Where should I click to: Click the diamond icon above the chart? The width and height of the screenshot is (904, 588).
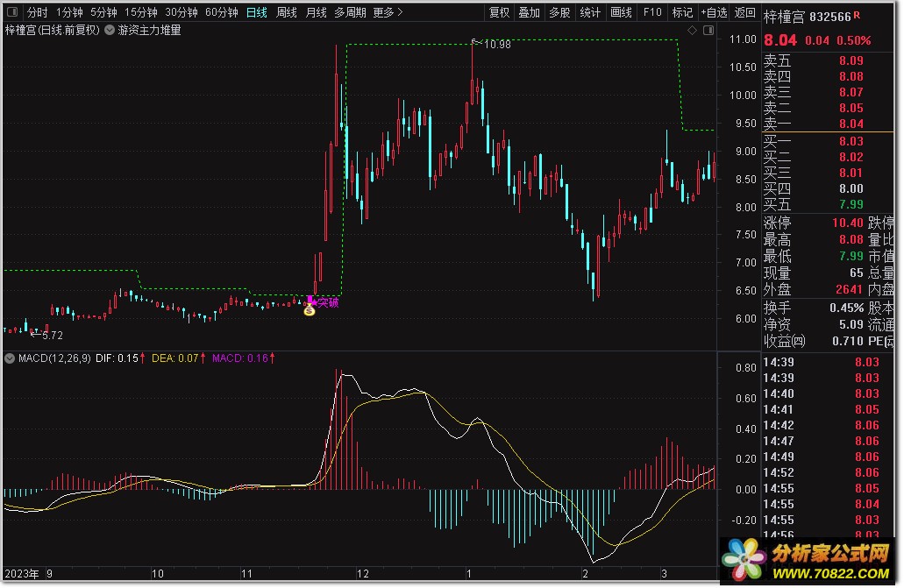pos(692,30)
